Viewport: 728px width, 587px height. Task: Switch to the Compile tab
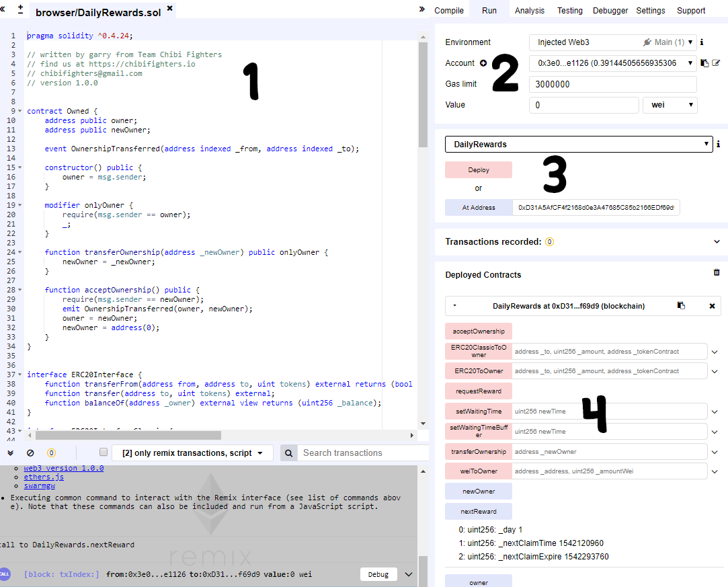(449, 10)
